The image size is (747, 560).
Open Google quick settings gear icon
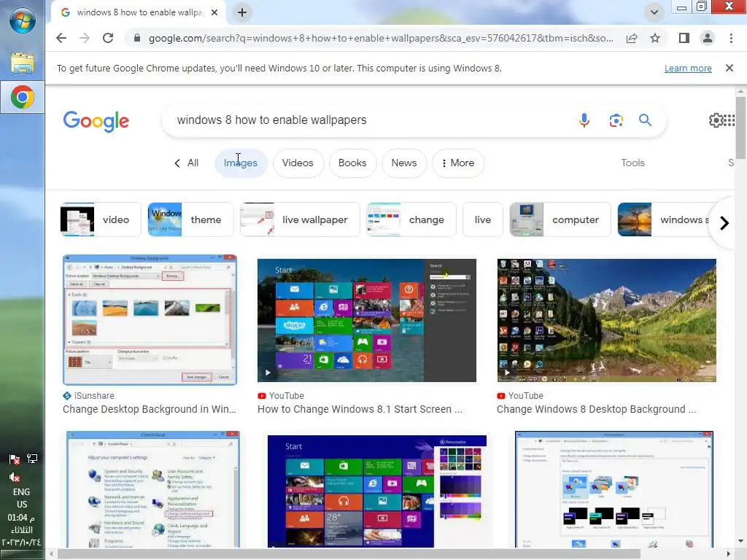[x=716, y=120]
